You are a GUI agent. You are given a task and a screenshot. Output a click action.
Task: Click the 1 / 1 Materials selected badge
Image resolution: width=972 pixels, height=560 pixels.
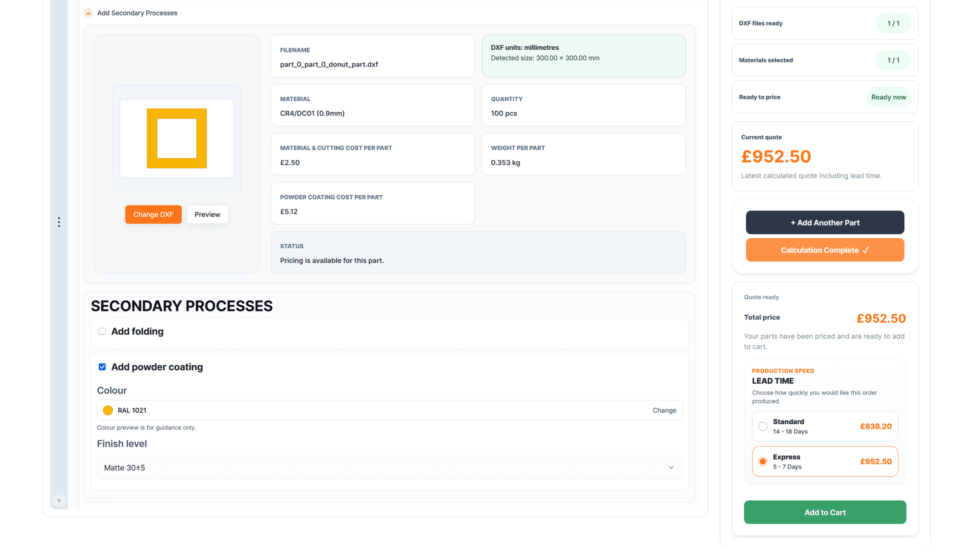tap(893, 60)
